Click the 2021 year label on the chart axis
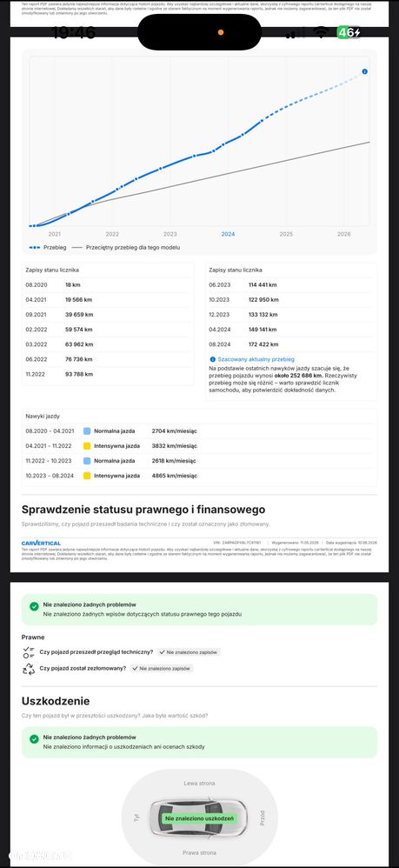399x868 pixels. (54, 234)
